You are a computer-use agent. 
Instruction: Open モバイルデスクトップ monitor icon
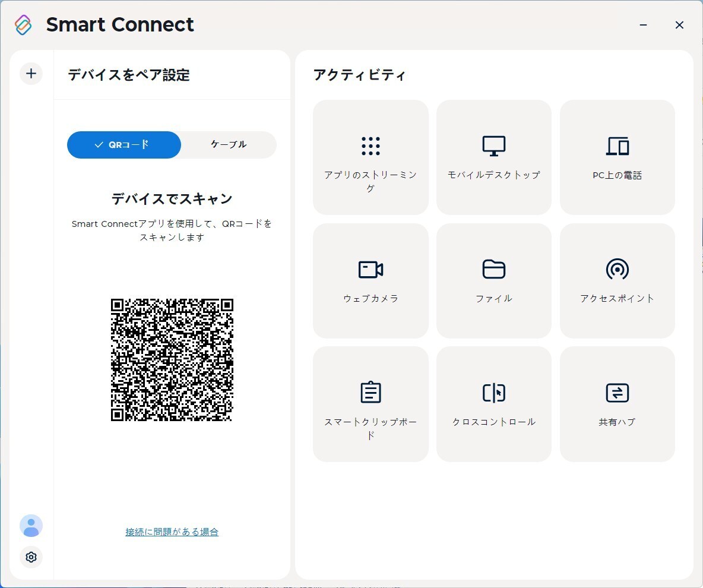(494, 146)
